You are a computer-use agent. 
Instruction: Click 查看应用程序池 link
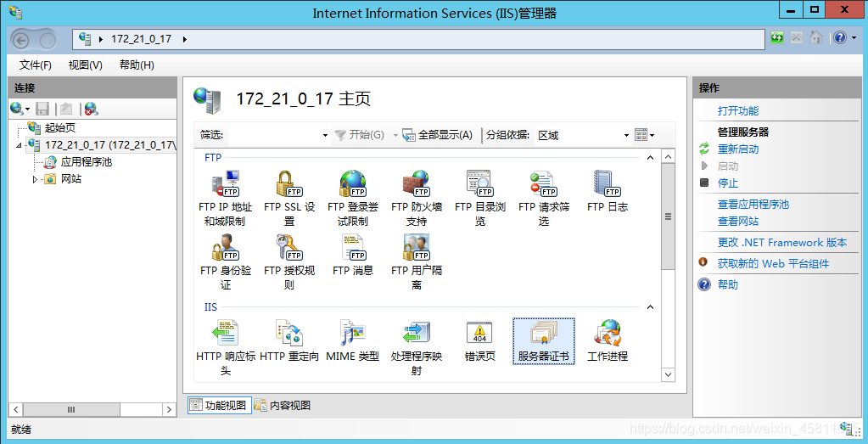point(753,205)
